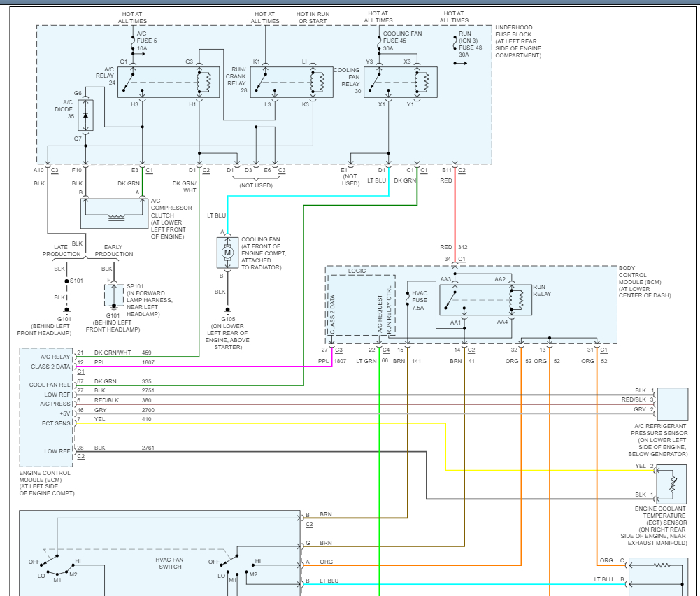This screenshot has width=700, height=596.
Task: Click the A/C refrigerant pressure sensor box
Action: tap(673, 403)
